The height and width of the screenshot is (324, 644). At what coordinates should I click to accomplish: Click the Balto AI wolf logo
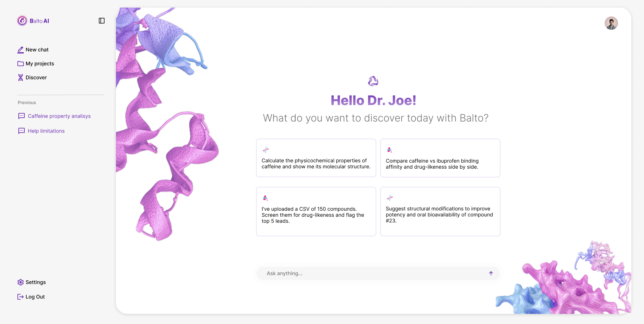22,21
